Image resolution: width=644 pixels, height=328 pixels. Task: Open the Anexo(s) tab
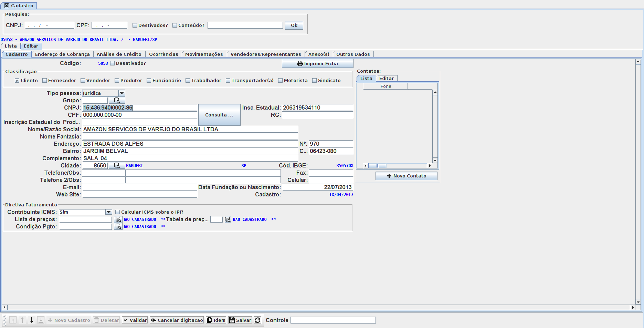pos(319,54)
